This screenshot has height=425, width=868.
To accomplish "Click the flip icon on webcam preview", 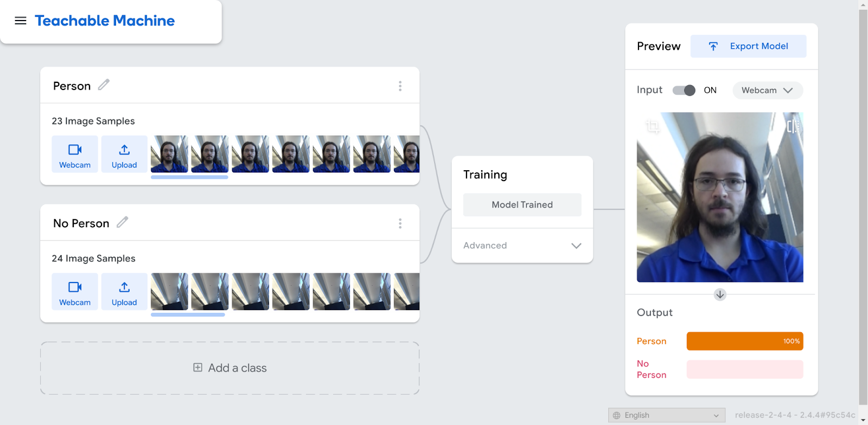I will click(x=792, y=126).
